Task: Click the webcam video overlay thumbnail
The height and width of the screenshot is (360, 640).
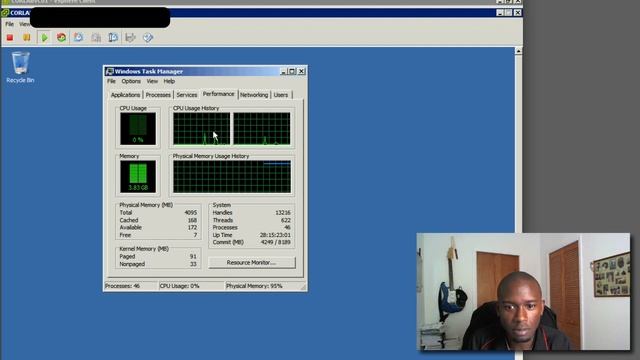Action: tap(523, 291)
